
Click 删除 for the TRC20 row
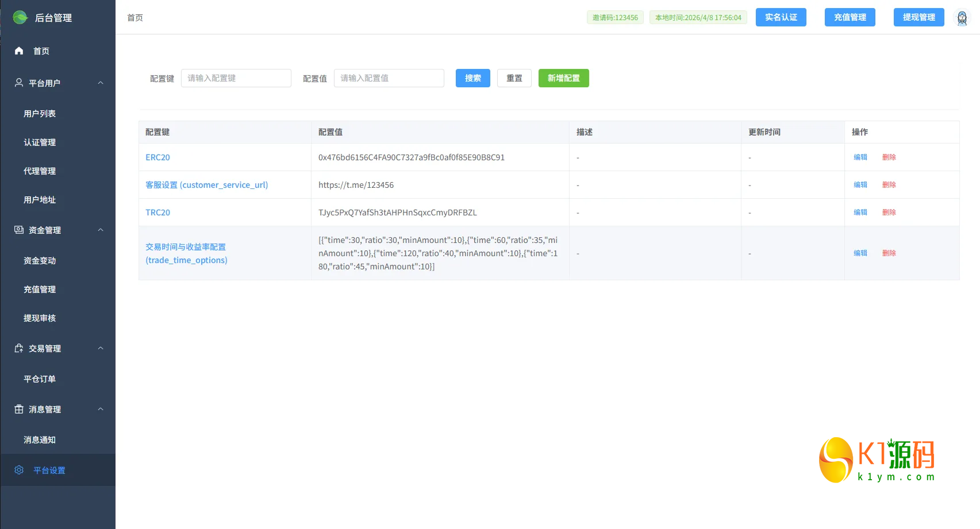tap(889, 213)
